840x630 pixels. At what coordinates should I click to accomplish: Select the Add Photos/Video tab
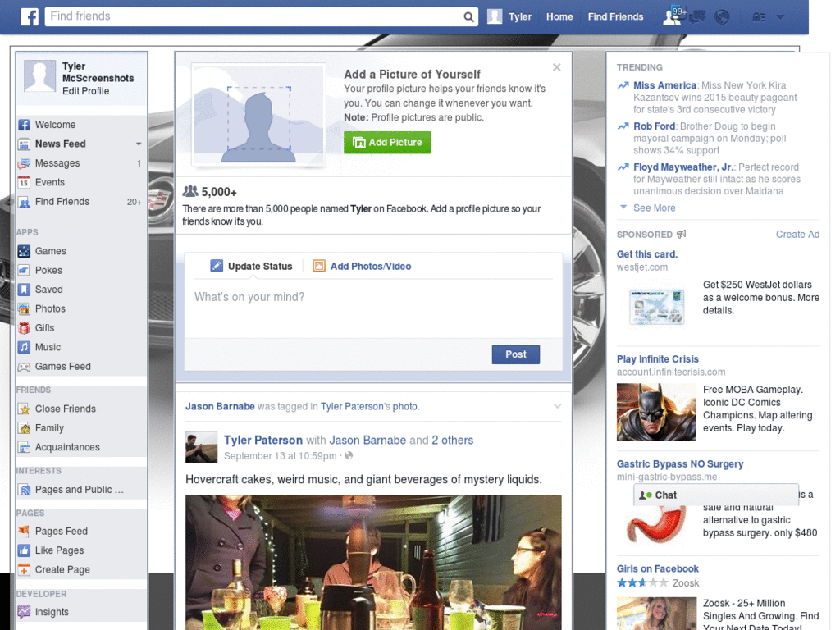[362, 267]
